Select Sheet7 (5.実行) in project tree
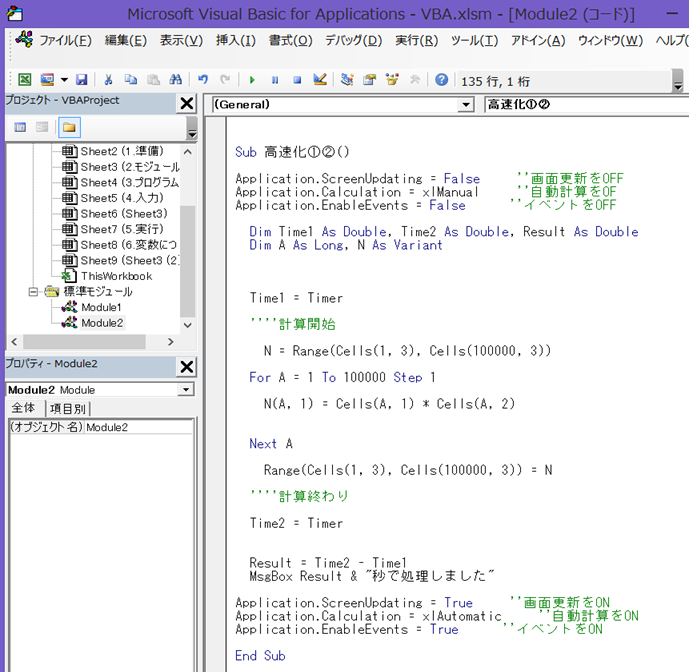Viewport: 689px width, 672px height. point(122,229)
